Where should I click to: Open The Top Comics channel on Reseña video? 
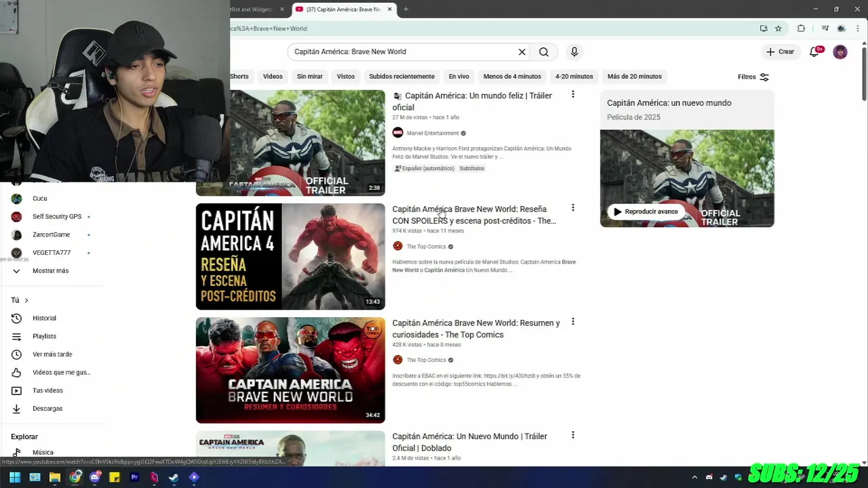426,247
